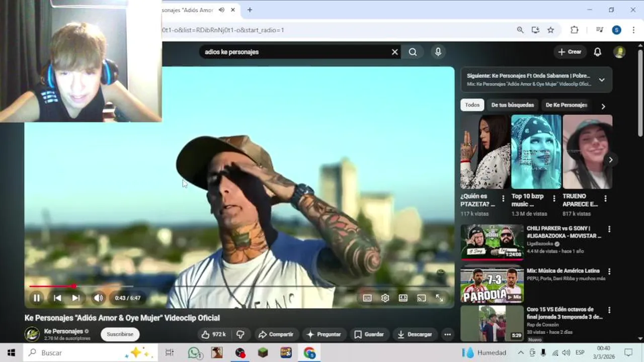This screenshot has width=644, height=362.
Task: Pause the video playback
Action: coord(37,298)
